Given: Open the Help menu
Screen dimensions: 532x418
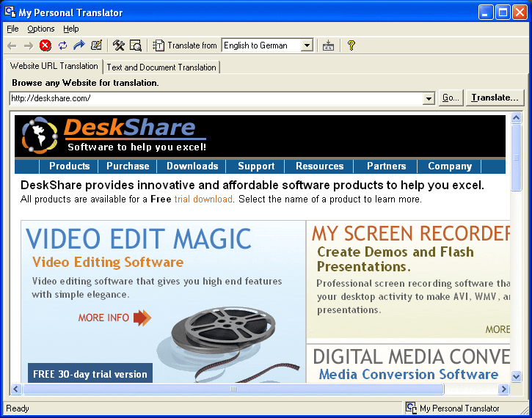Looking at the screenshot, I should click(x=70, y=29).
